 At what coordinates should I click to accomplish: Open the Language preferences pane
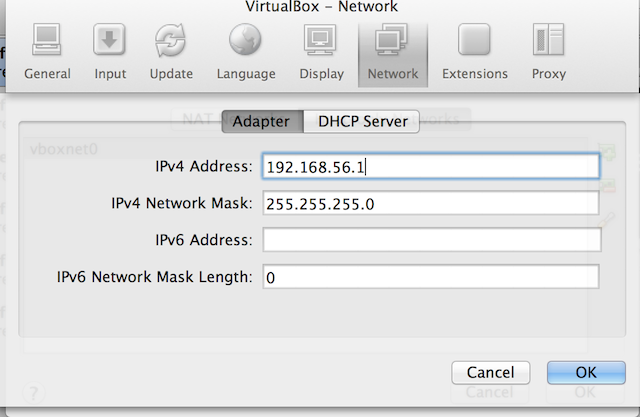(246, 51)
